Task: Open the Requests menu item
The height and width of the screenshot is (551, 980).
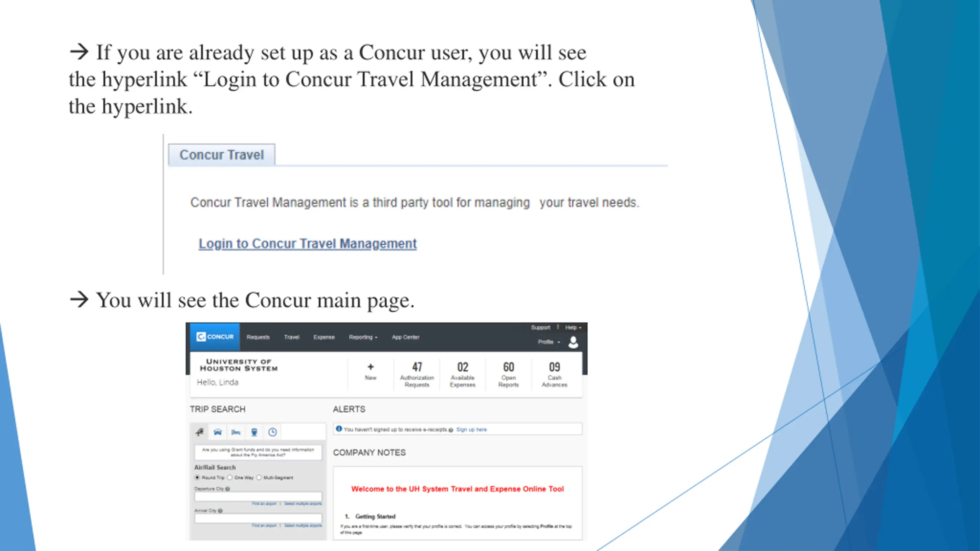Action: click(258, 337)
